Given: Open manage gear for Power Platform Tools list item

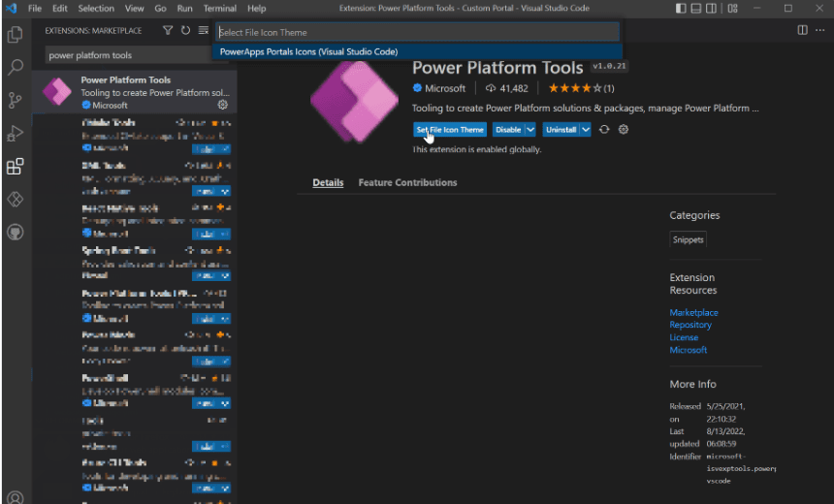Looking at the screenshot, I should [x=223, y=105].
